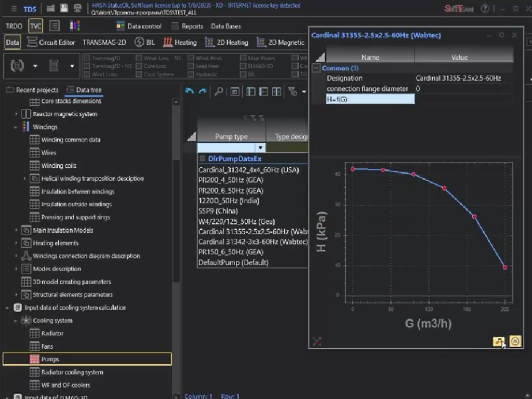Enable the Wind. Heat. checkbox
This screenshot has width=532, height=399.
pos(191,58)
